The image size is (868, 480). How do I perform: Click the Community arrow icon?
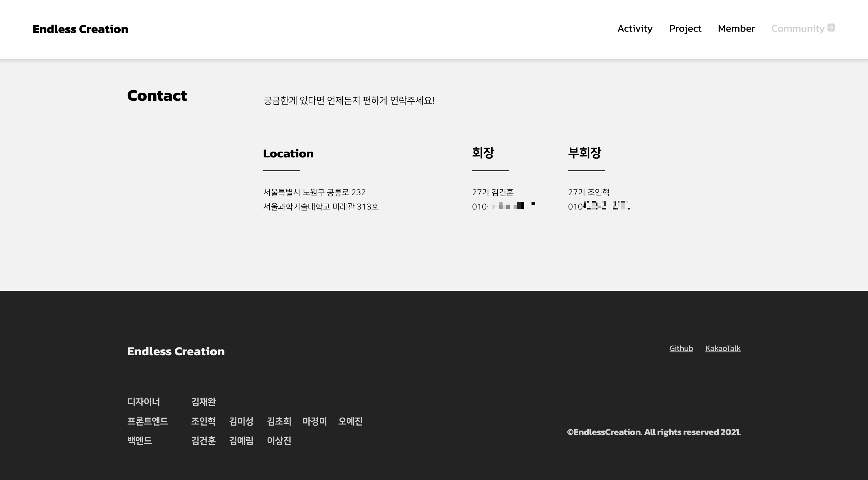pos(831,27)
